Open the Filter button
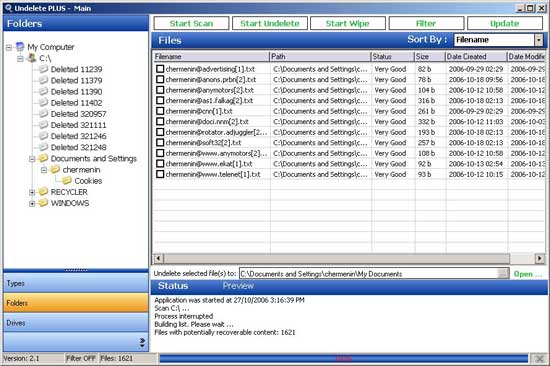Image resolution: width=550 pixels, height=366 pixels. point(426,23)
